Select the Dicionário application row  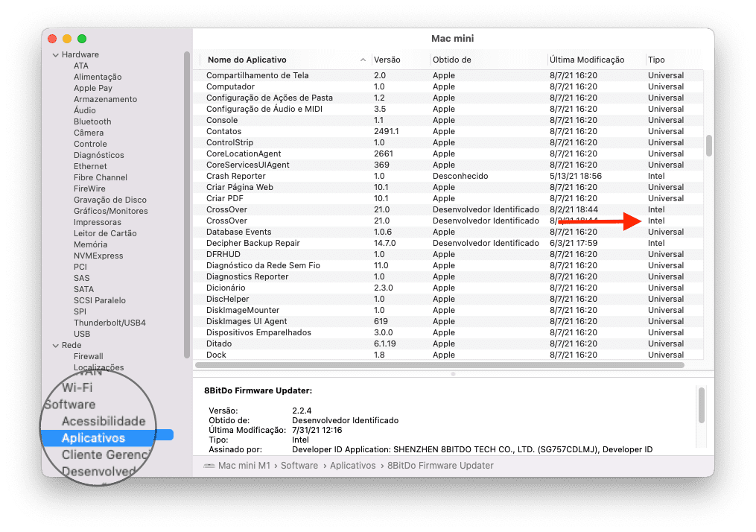tap(448, 288)
